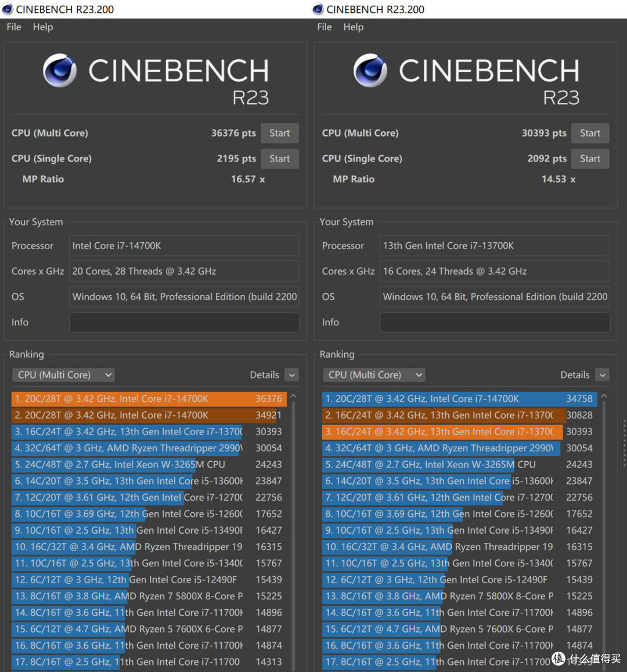Click Info input field in left window
The image size is (627, 672).
pyautogui.click(x=184, y=322)
